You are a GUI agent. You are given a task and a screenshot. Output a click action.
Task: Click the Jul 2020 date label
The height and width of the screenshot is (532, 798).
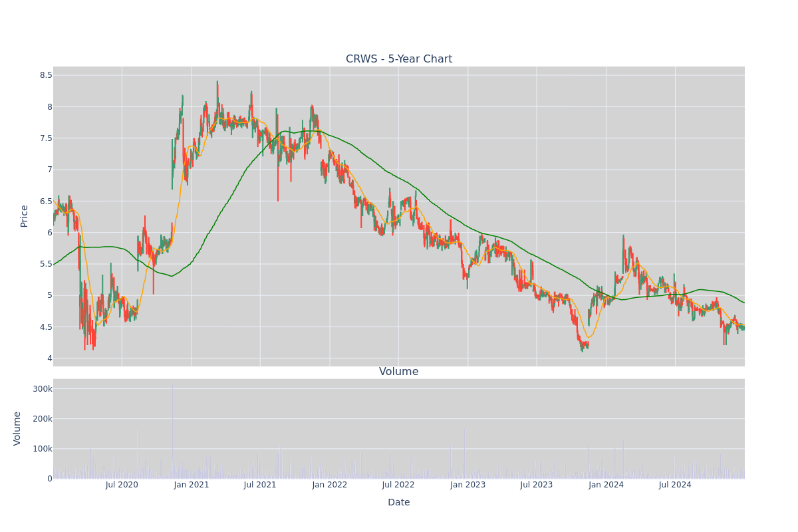(122, 485)
